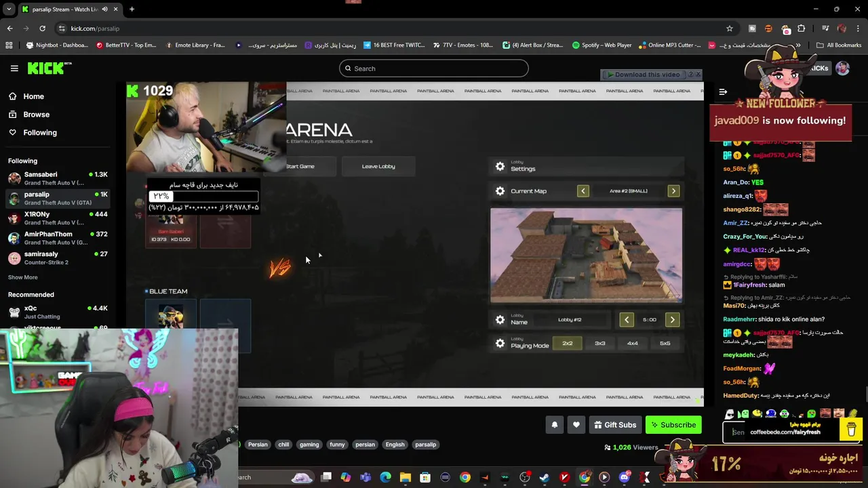868x488 pixels.
Task: Open the Spotify Web Player bookmark
Action: coord(601,45)
